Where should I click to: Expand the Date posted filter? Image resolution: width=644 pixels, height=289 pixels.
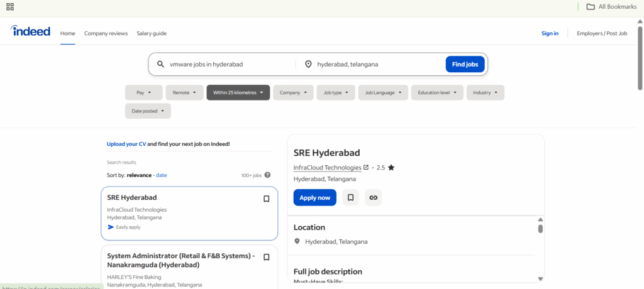tap(148, 111)
